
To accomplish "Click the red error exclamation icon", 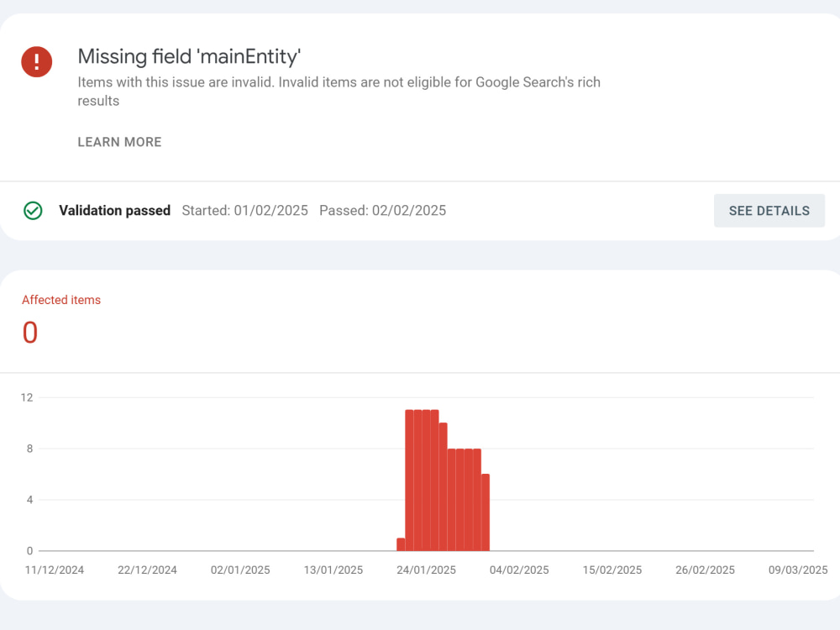I will click(x=36, y=61).
